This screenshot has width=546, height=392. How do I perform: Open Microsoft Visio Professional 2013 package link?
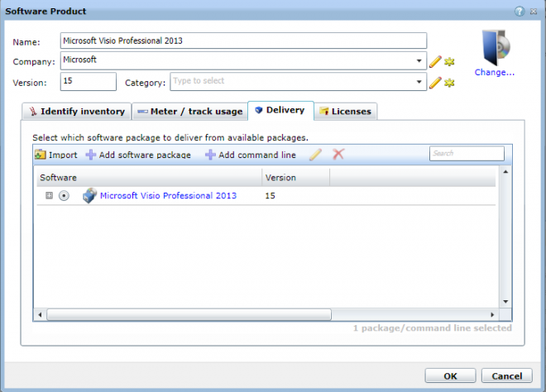[x=168, y=196]
